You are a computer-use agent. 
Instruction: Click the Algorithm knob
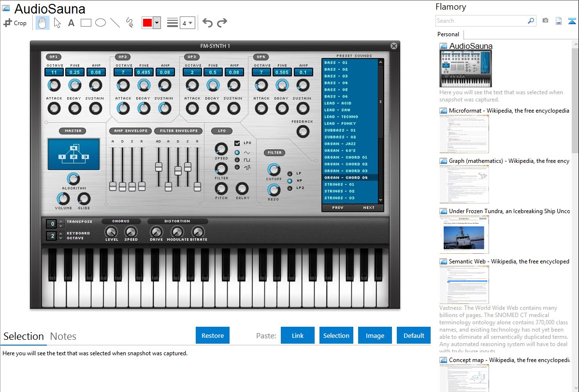tap(73, 179)
